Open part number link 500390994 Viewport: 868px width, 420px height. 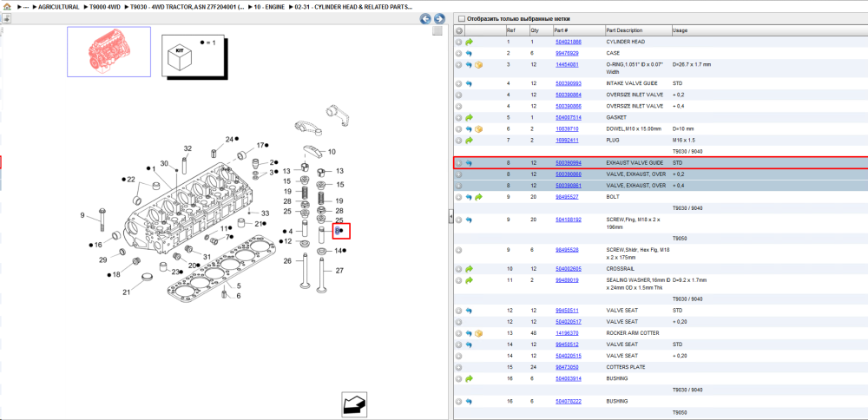pos(568,163)
